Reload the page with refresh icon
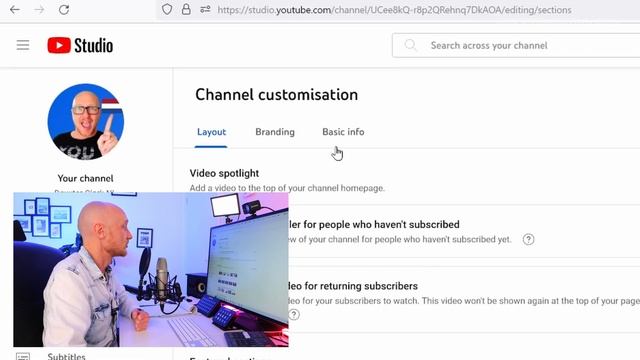Viewport: 640px width, 360px height. point(64,10)
